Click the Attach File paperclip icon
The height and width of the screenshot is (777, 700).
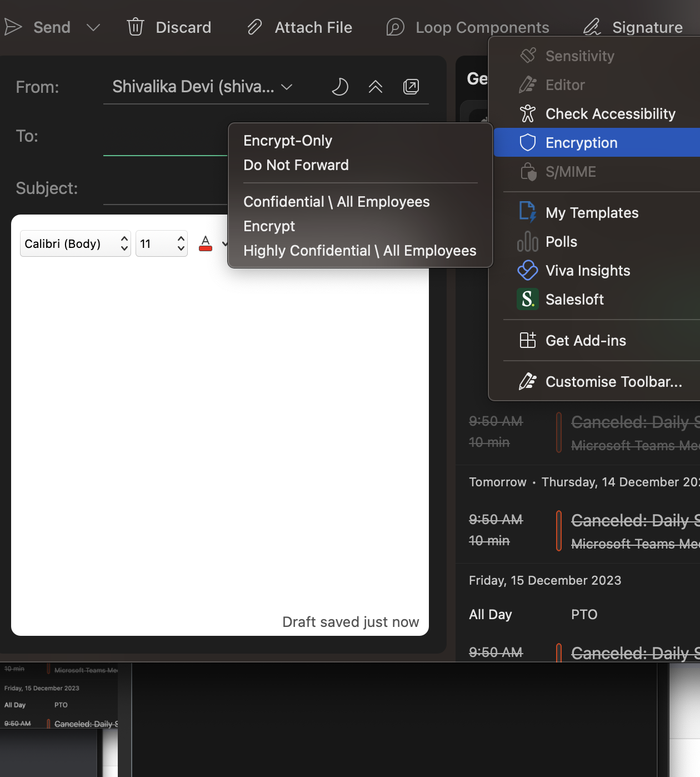254,27
